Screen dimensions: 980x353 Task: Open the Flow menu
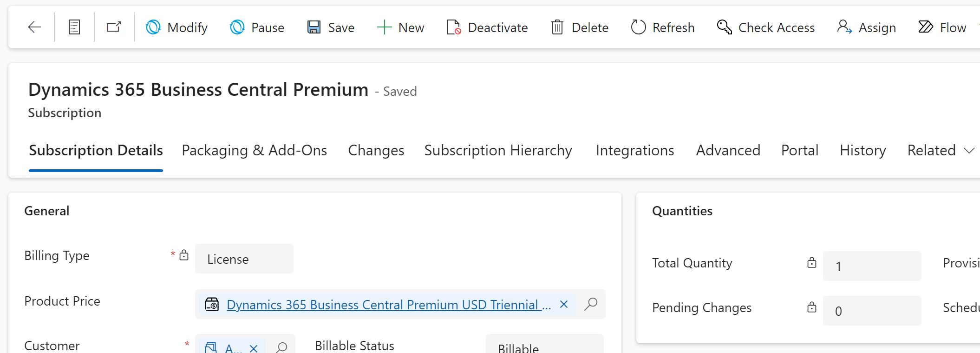[x=942, y=27]
